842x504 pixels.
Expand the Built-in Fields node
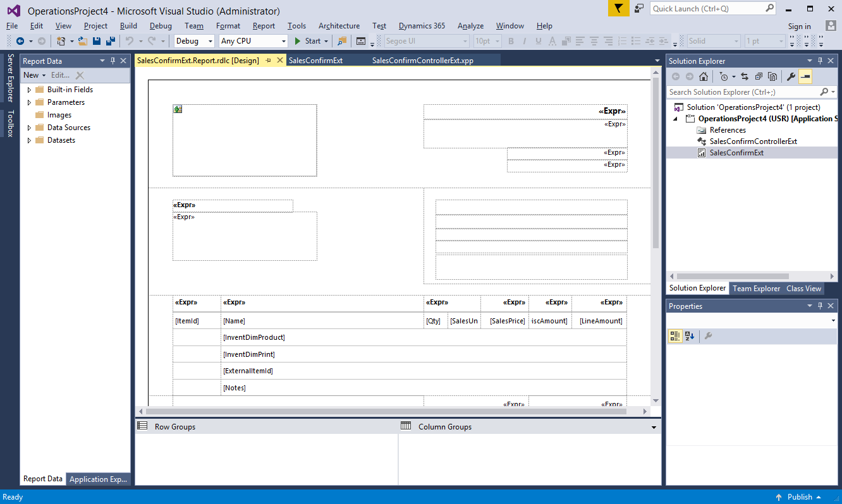click(x=29, y=90)
